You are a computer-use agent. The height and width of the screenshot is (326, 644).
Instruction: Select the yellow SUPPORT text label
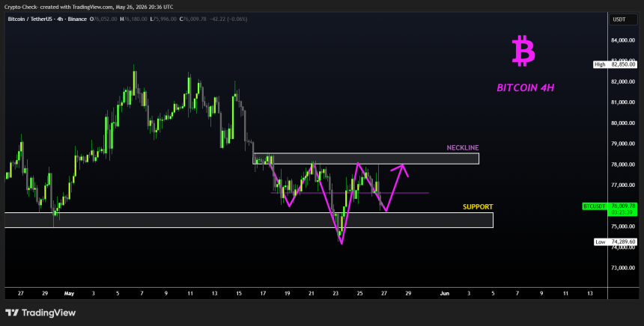point(478,206)
